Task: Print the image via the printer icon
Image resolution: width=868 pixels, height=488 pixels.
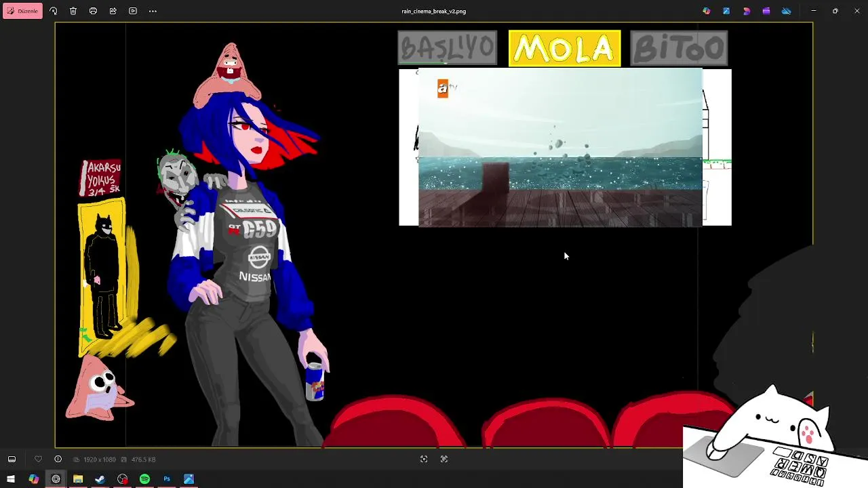Action: point(93,11)
